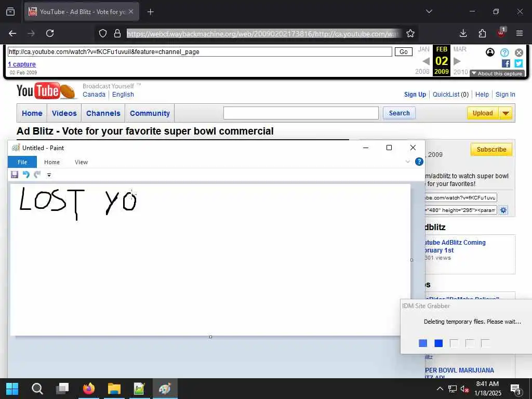
Task: Click the Firefox View icon at top left
Action: click(x=10, y=12)
